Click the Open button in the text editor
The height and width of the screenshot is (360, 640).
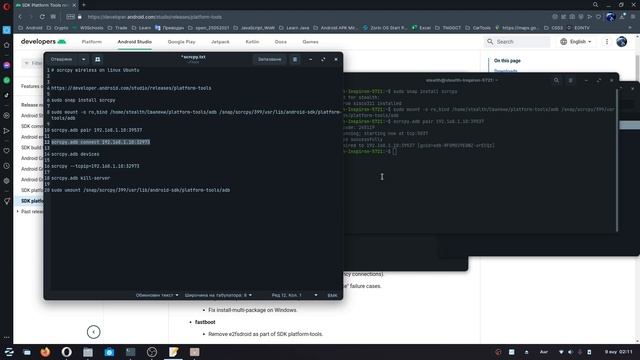point(62,59)
